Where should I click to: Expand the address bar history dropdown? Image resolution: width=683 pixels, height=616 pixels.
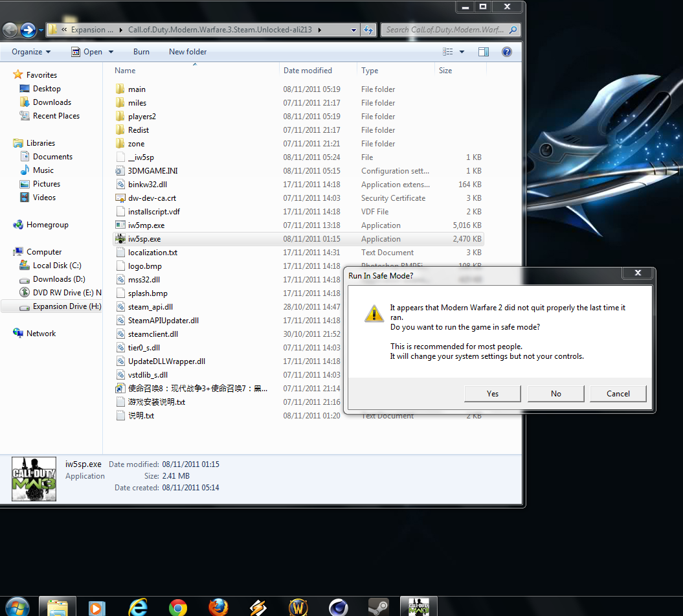(x=353, y=30)
